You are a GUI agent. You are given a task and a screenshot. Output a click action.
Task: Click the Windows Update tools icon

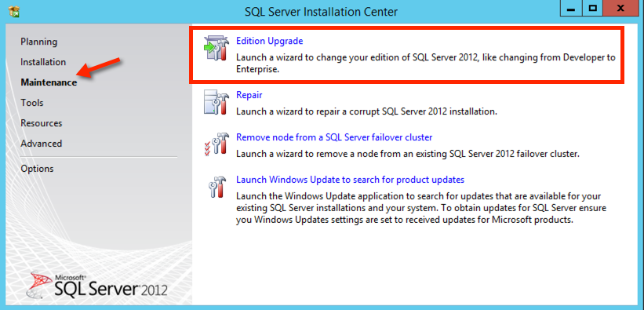pyautogui.click(x=216, y=188)
